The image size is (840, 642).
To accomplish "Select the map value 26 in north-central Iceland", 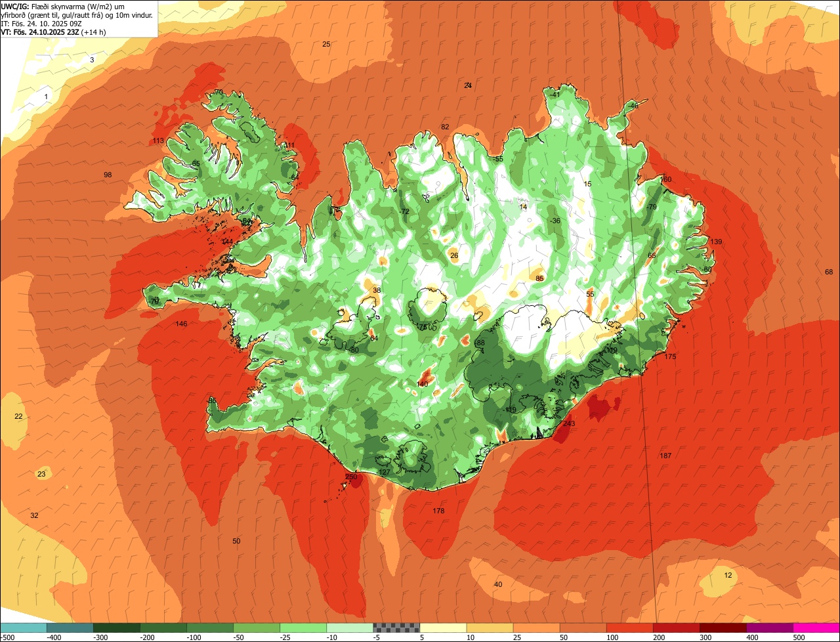I will [x=454, y=255].
